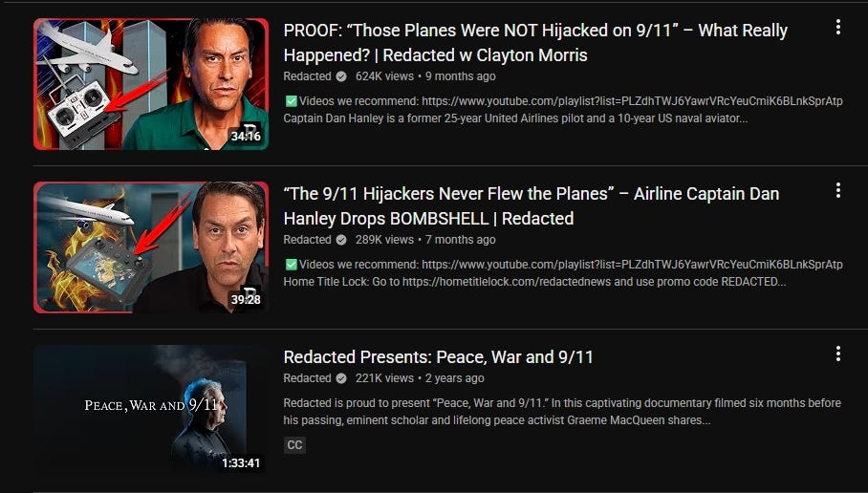Open the title "The 9/11 Hijackers Never Flew the Planes"
Viewport: 868px width, 493px height.
532,205
